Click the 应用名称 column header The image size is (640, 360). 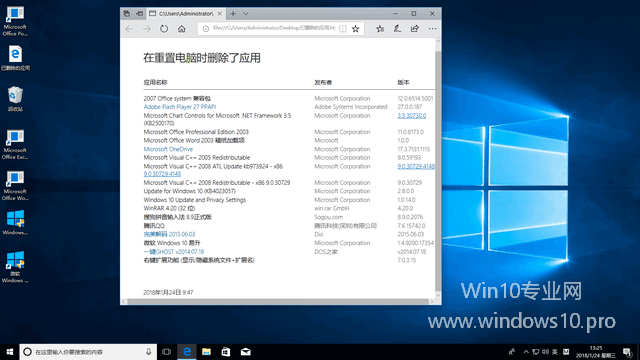(155, 82)
